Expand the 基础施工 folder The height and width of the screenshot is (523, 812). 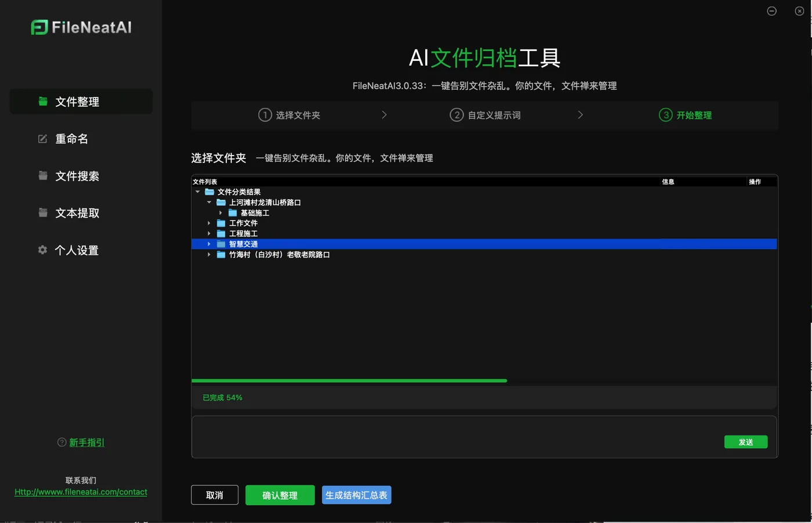tap(221, 212)
